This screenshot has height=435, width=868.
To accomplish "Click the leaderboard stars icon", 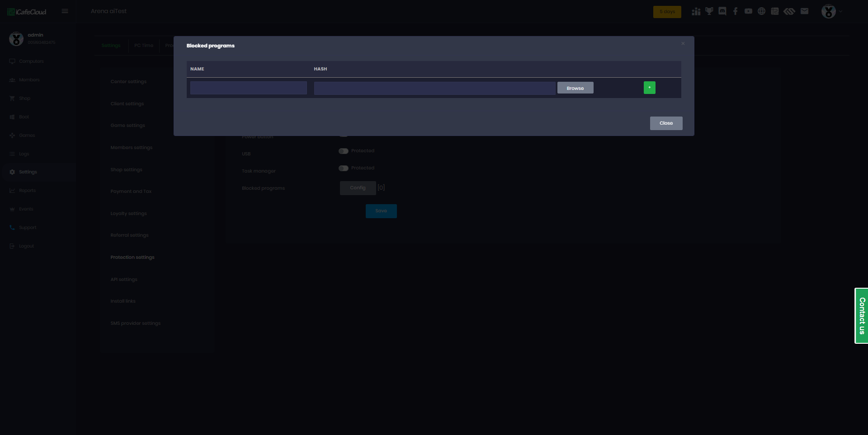I will pyautogui.click(x=696, y=11).
